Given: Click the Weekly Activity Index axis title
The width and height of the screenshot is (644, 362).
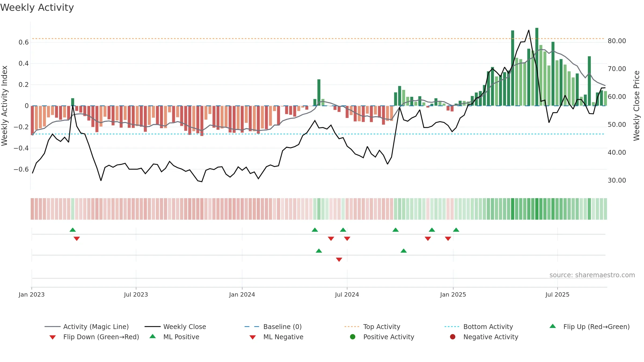Looking at the screenshot, I should pyautogui.click(x=5, y=106).
